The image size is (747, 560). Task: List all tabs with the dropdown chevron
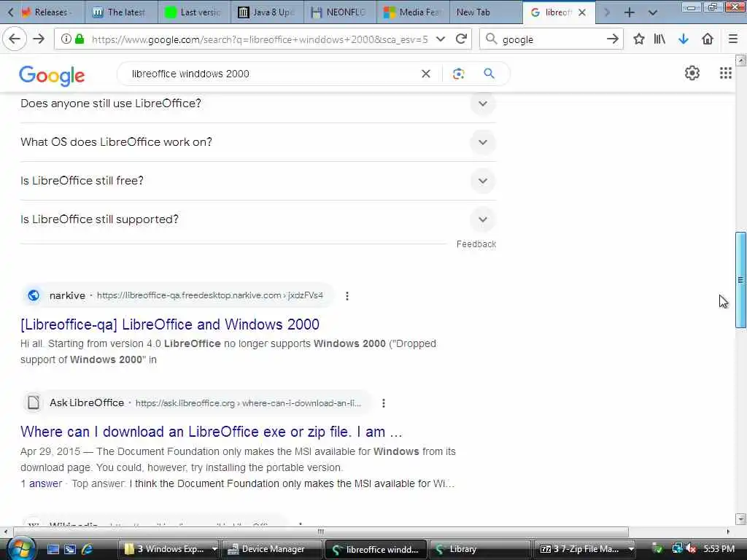click(x=653, y=12)
